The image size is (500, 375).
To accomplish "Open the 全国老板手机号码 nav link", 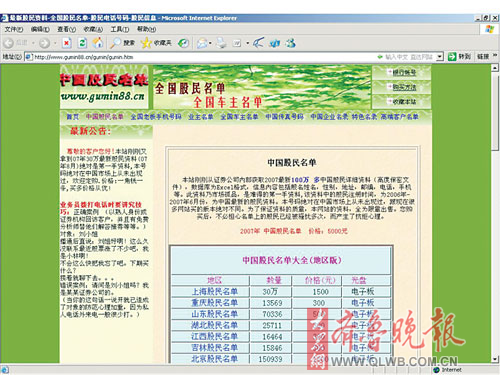I will 156,117.
